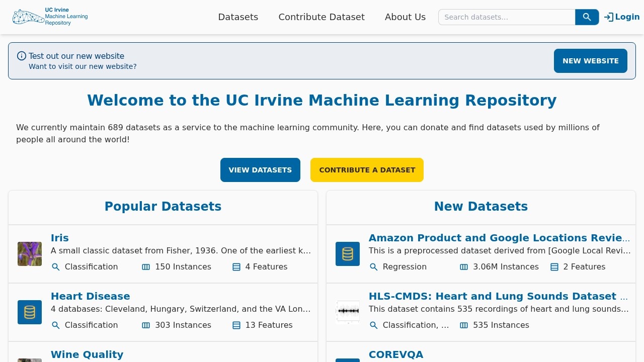Click the Heart Disease database icon
The height and width of the screenshot is (362, 644).
30,312
